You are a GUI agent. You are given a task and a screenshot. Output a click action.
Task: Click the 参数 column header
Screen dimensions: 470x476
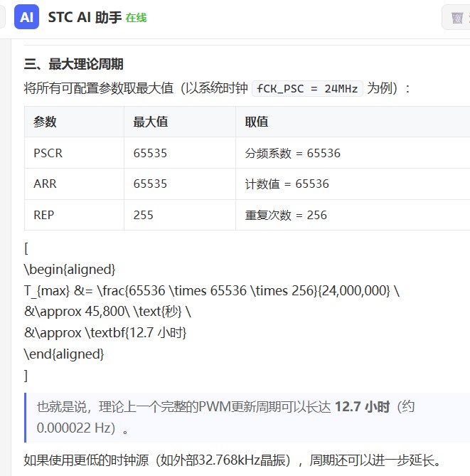45,122
